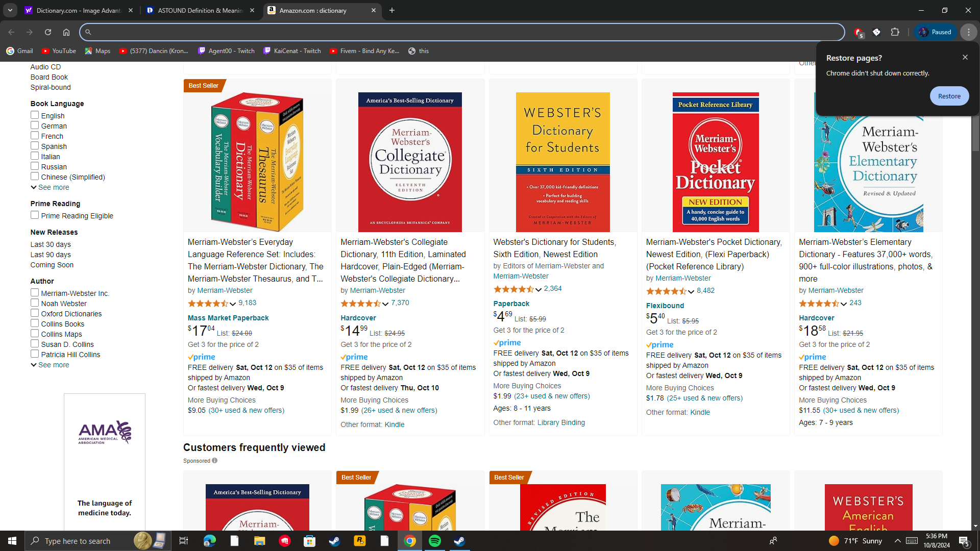Open the Chrome three-dot menu

(x=968, y=32)
